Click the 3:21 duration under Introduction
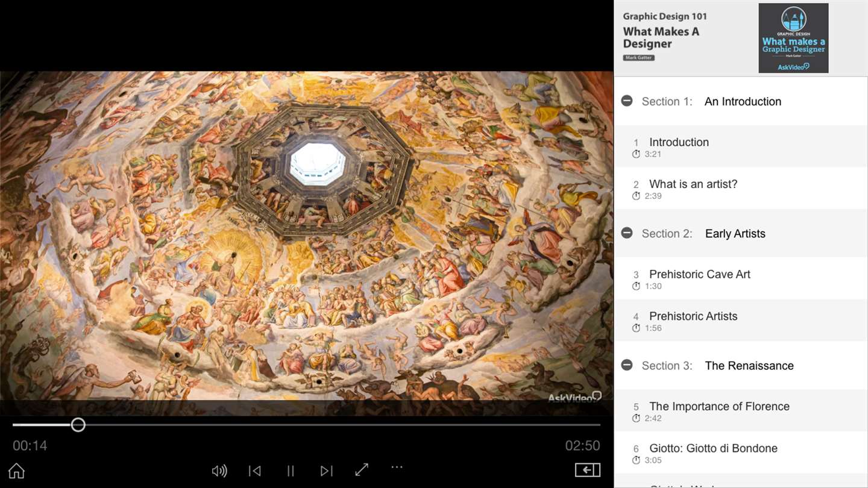Image resolution: width=868 pixels, height=488 pixels. [x=653, y=154]
